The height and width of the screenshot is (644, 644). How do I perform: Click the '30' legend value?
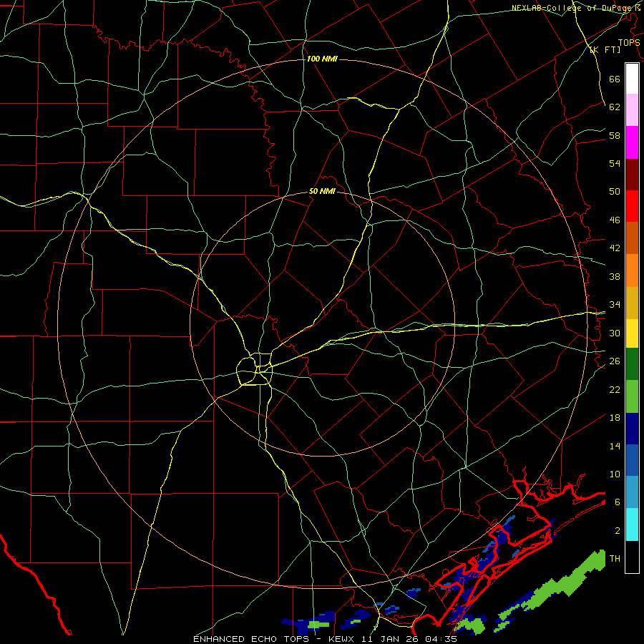[615, 333]
